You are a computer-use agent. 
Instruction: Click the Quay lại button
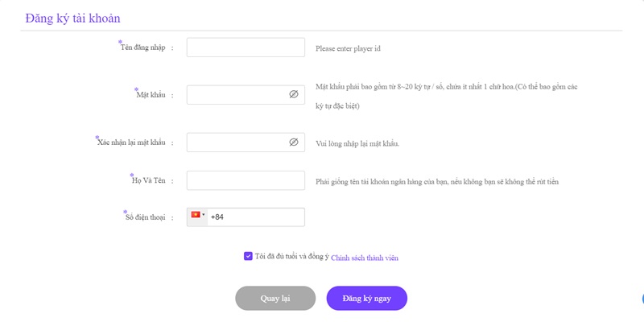(275, 298)
